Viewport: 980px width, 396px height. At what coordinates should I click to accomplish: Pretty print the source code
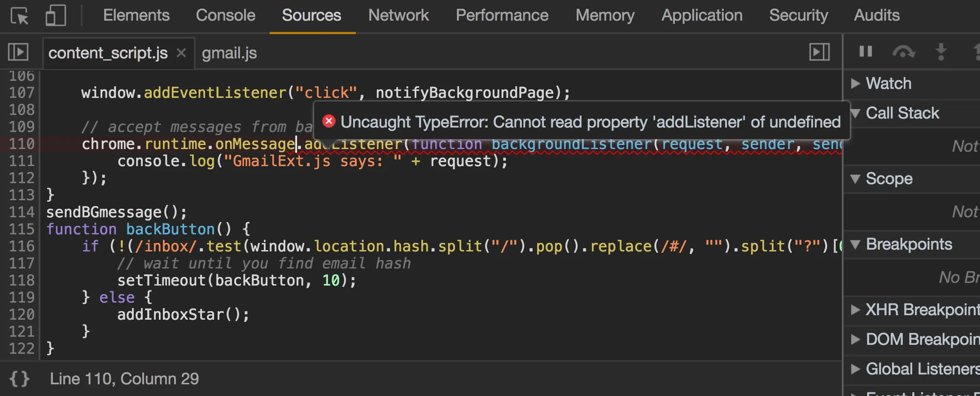[x=19, y=379]
